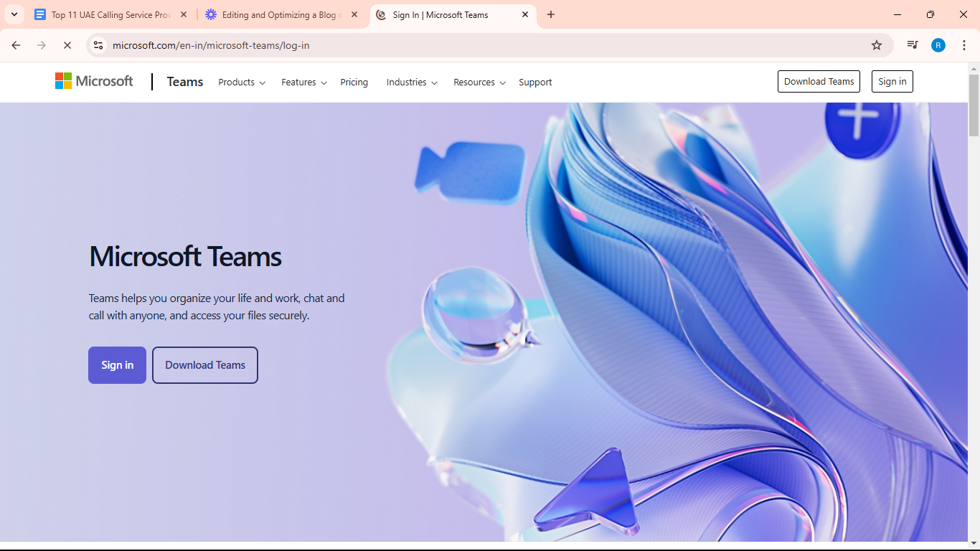
Task: Click the Microsoft logo
Action: point(94,81)
